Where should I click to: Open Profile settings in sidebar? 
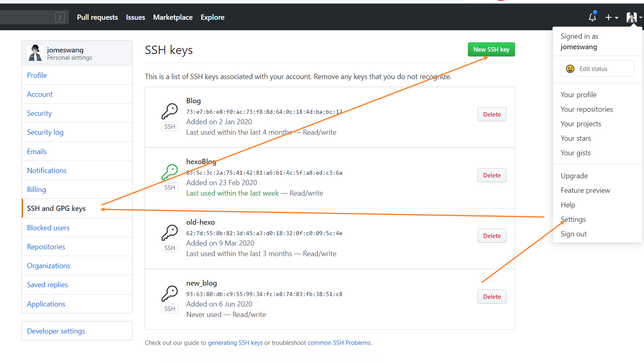tap(77, 75)
